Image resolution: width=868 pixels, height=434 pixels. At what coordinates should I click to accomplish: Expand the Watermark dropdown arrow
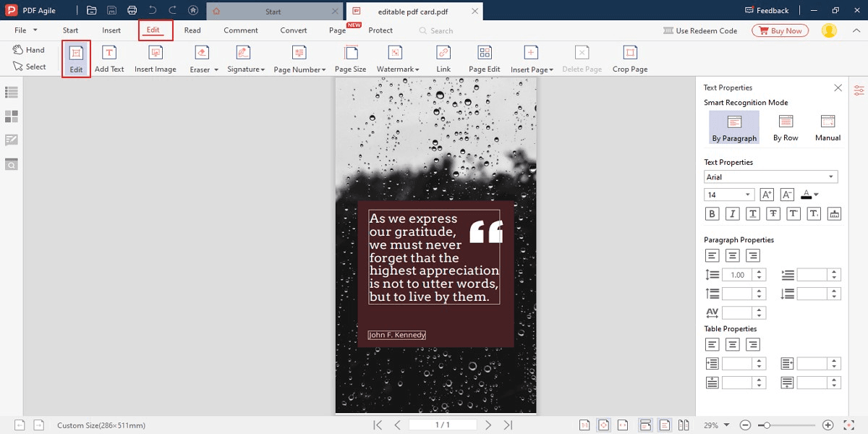point(417,70)
